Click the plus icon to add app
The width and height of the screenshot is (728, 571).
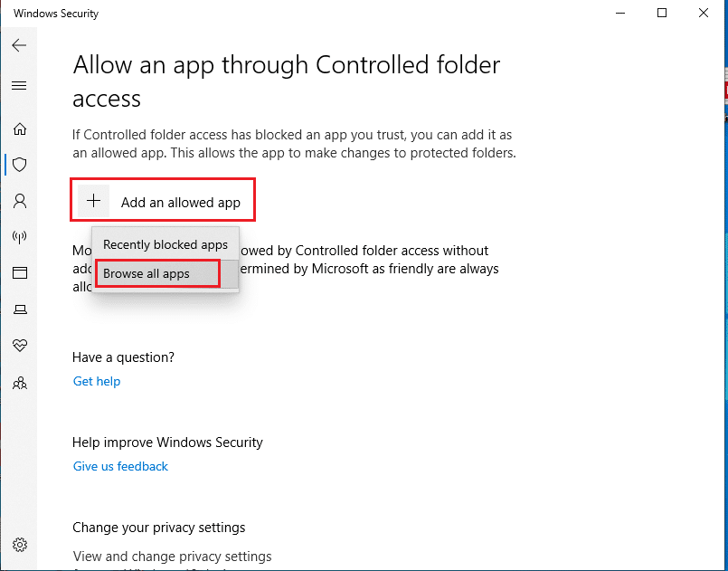pos(94,201)
